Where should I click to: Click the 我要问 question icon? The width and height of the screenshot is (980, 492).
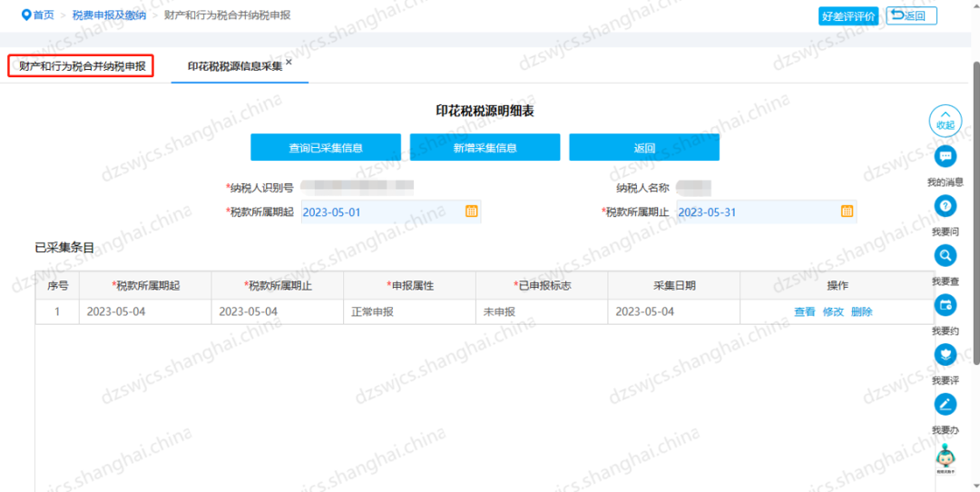click(945, 206)
